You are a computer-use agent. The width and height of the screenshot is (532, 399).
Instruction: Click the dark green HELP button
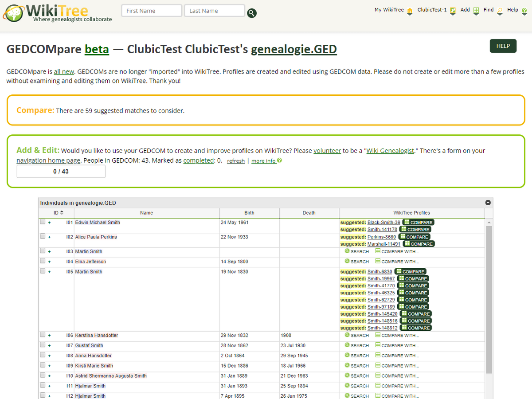click(x=503, y=46)
